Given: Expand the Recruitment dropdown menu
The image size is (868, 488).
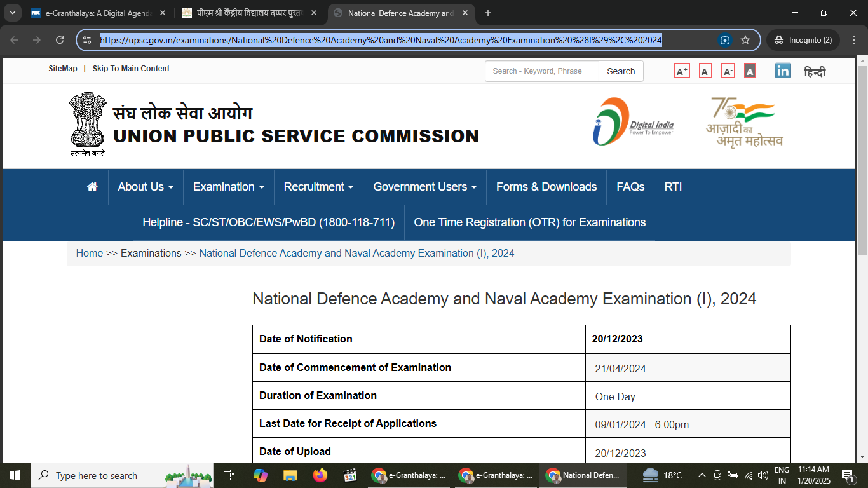Looking at the screenshot, I should click(318, 187).
